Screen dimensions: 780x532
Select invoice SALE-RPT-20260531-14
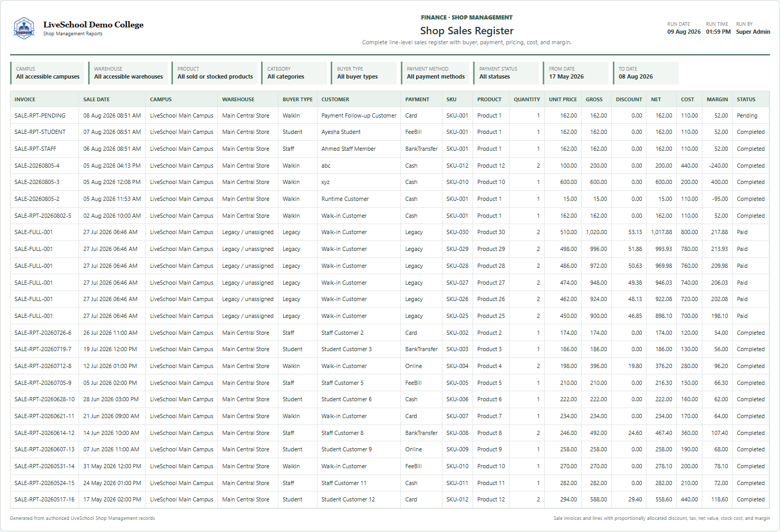tap(44, 466)
